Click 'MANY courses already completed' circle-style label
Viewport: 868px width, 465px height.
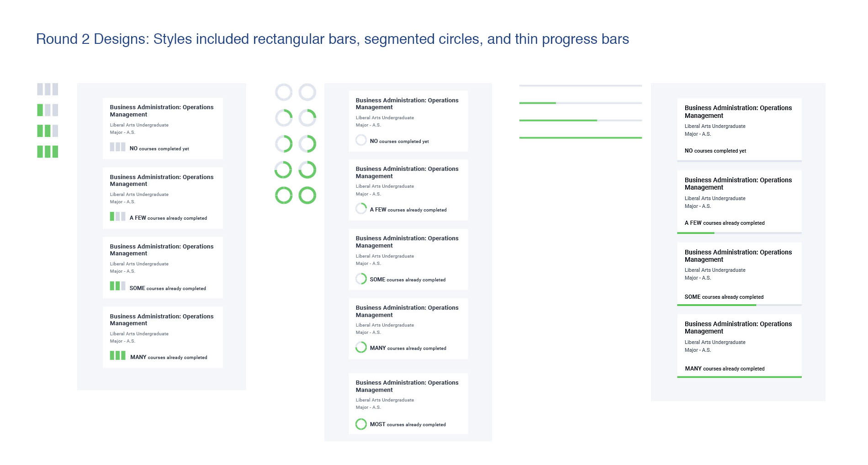(x=408, y=348)
